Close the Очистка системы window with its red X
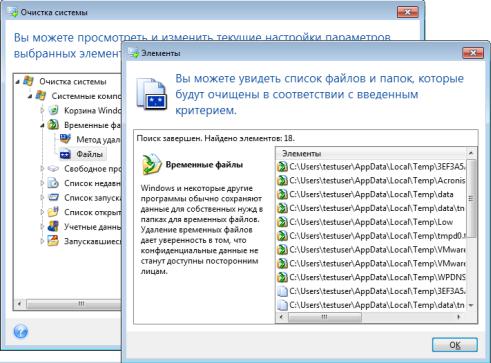 coord(407,12)
